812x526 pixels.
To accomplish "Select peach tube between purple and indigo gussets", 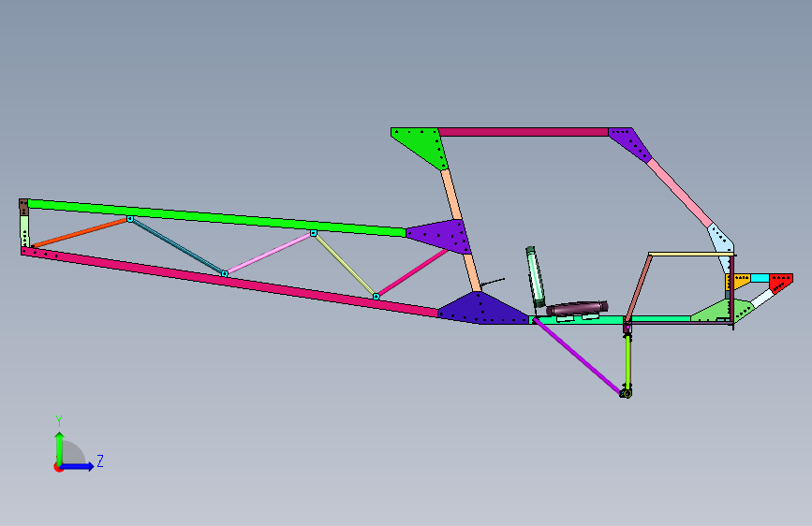I will (x=472, y=273).
